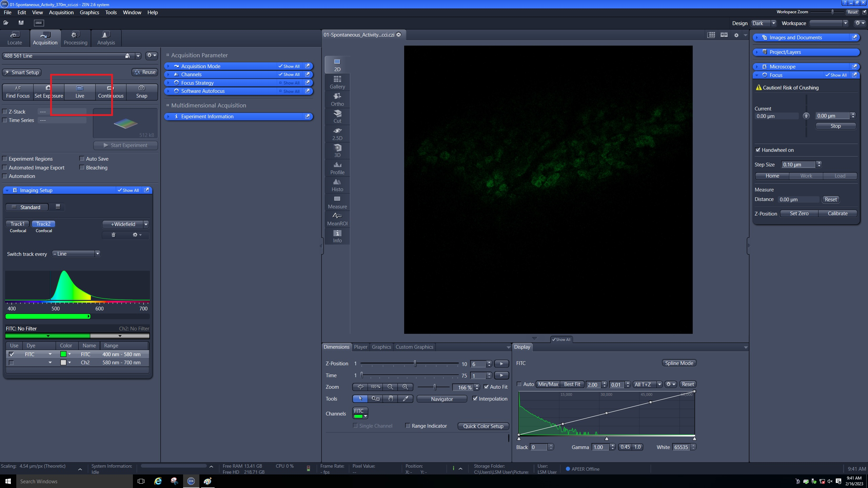Uncheck Handwheel on option

[x=758, y=150]
